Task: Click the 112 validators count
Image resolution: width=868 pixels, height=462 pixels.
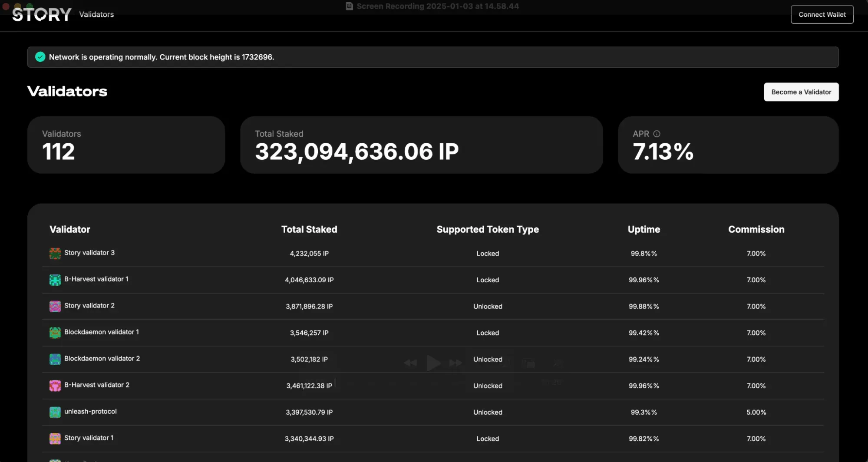Action: 59,152
